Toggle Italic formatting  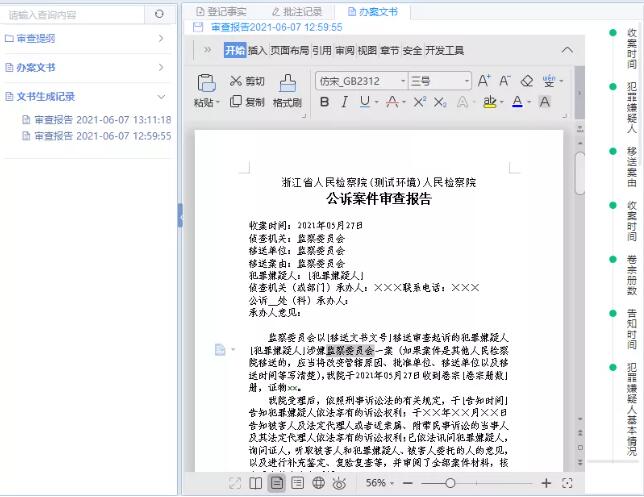345,102
